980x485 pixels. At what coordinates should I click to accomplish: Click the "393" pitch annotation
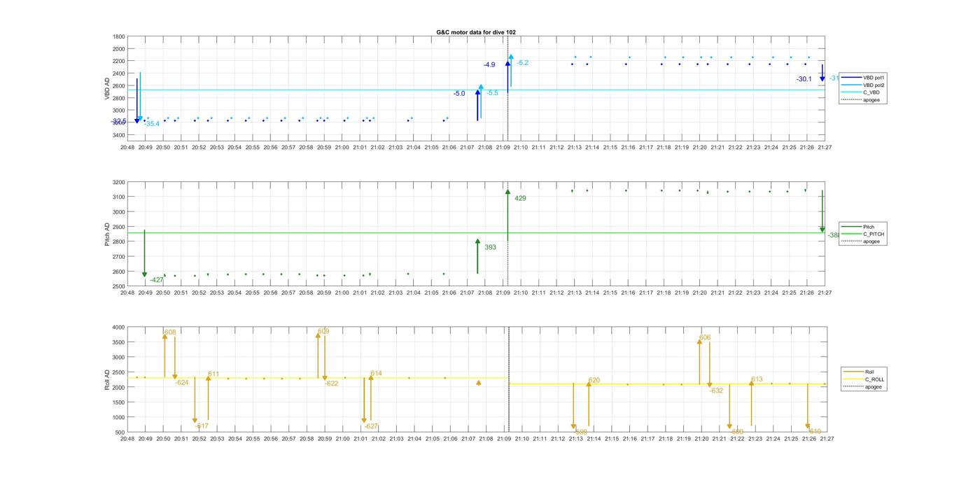(x=490, y=248)
